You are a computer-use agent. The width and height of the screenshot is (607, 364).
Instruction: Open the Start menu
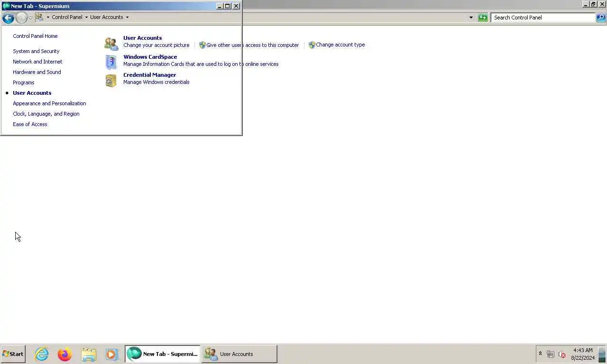tap(13, 354)
